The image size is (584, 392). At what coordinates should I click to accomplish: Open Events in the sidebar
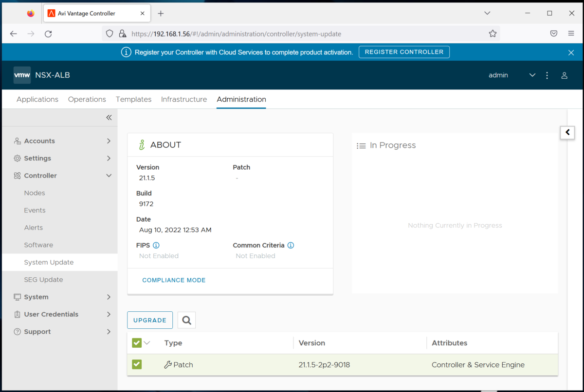click(x=35, y=211)
